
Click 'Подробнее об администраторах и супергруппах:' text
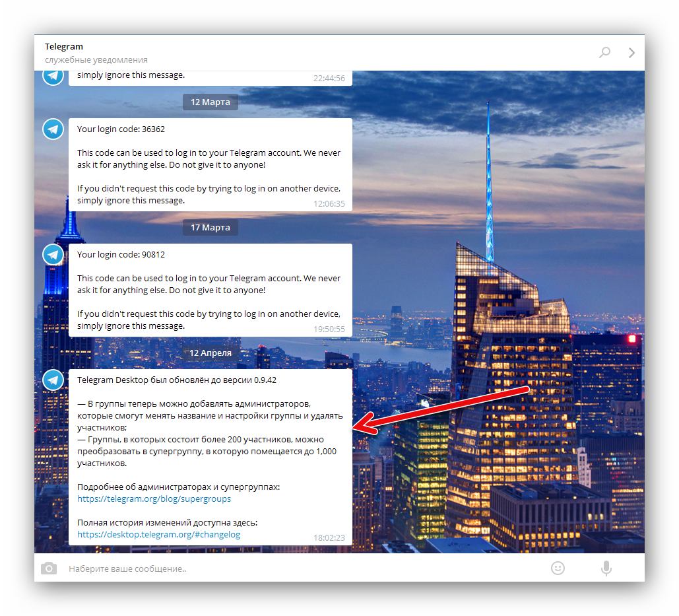pyautogui.click(x=178, y=487)
